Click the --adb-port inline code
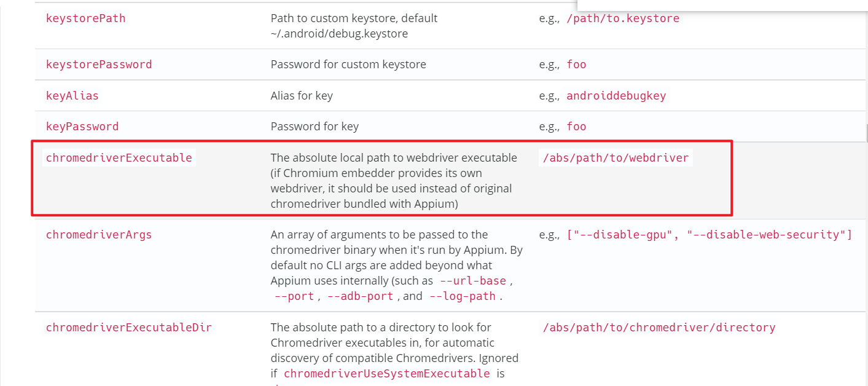The height and width of the screenshot is (386, 868). [x=361, y=296]
